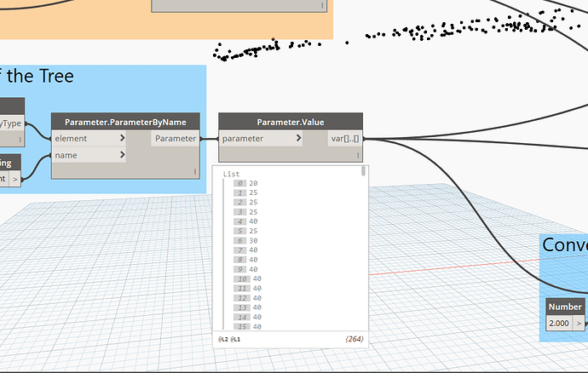Image resolution: width=588 pixels, height=373 pixels.
Task: Click the preview bubble scrollbar thumb
Action: (x=363, y=171)
